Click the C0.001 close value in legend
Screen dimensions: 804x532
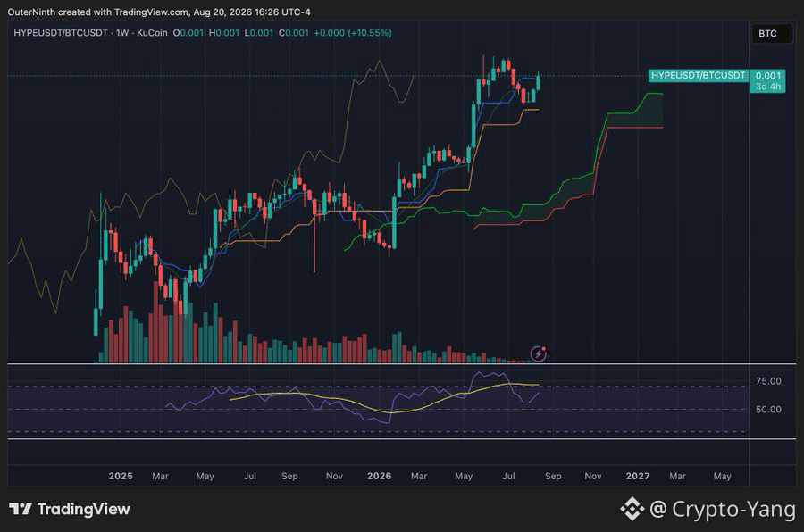pos(294,33)
